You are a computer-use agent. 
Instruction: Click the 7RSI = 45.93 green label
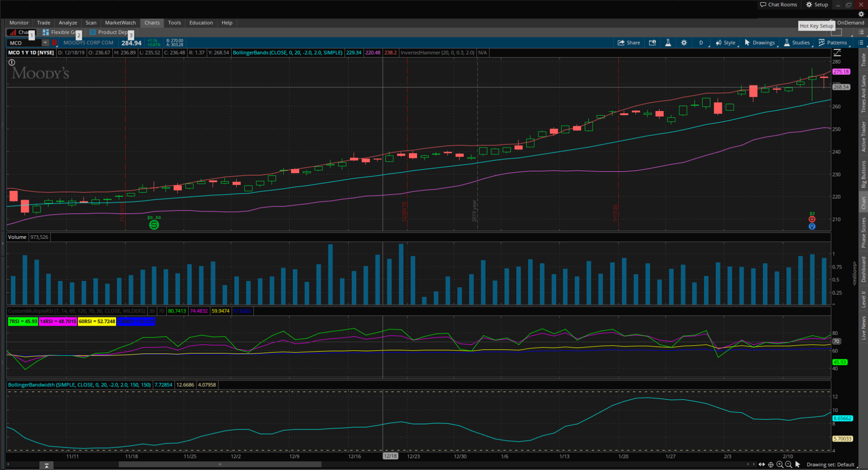[x=23, y=322]
